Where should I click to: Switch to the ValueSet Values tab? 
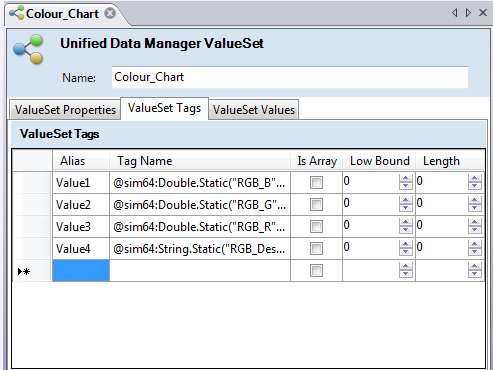254,110
